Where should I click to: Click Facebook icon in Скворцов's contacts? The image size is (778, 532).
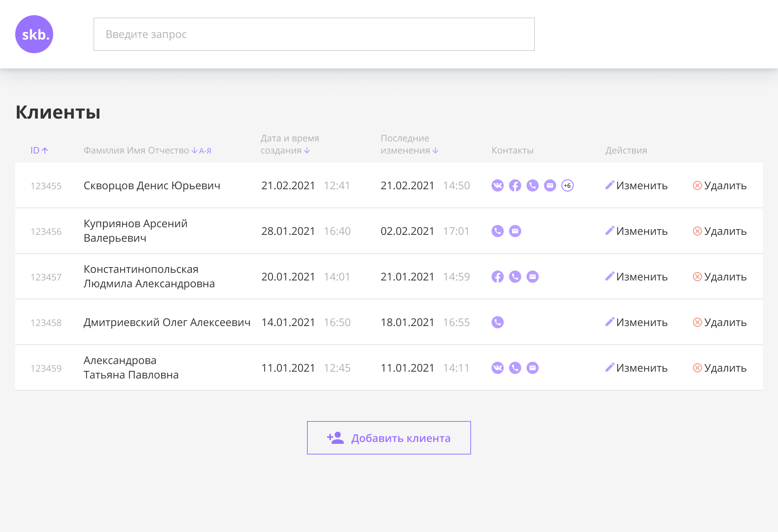[515, 185]
